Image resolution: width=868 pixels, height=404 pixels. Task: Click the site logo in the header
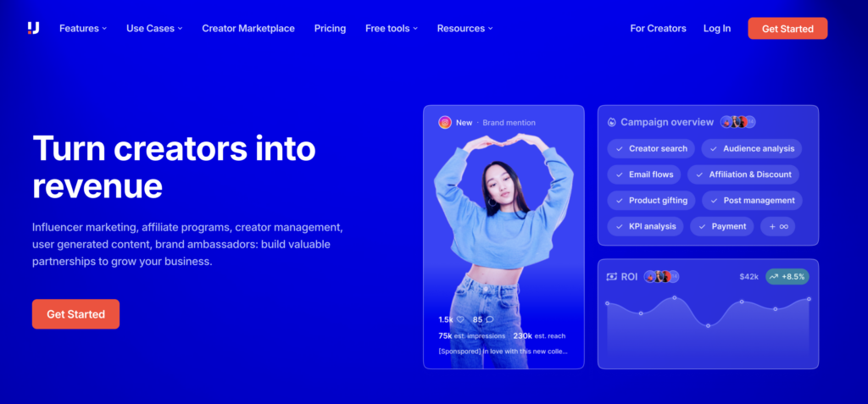34,28
